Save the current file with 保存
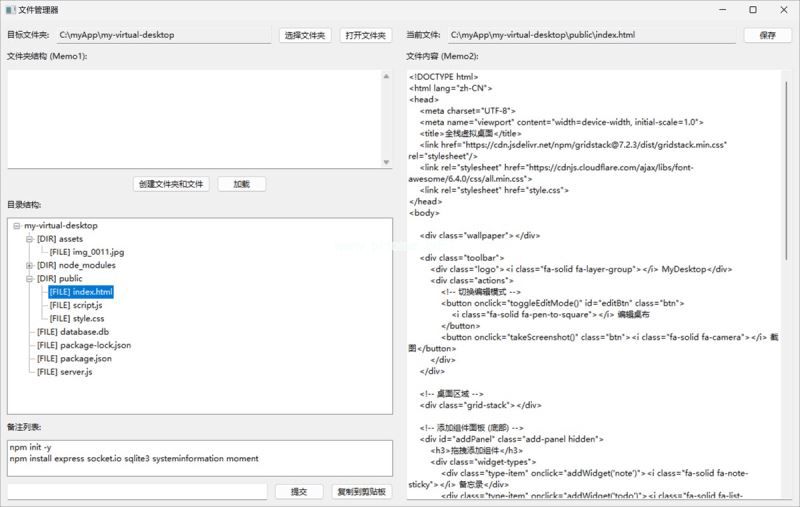This screenshot has width=800, height=507. point(767,35)
